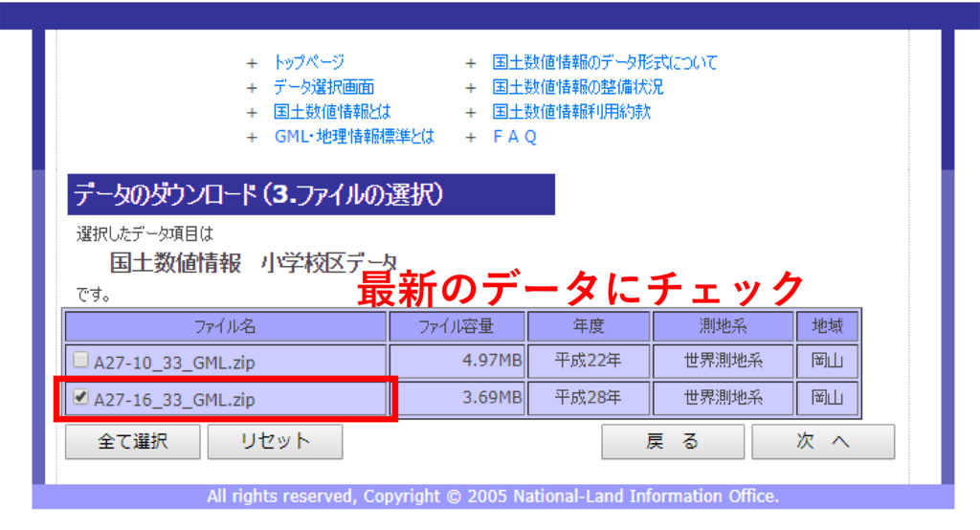
Task: Open 国土数値情報とは link
Action: coord(332,112)
